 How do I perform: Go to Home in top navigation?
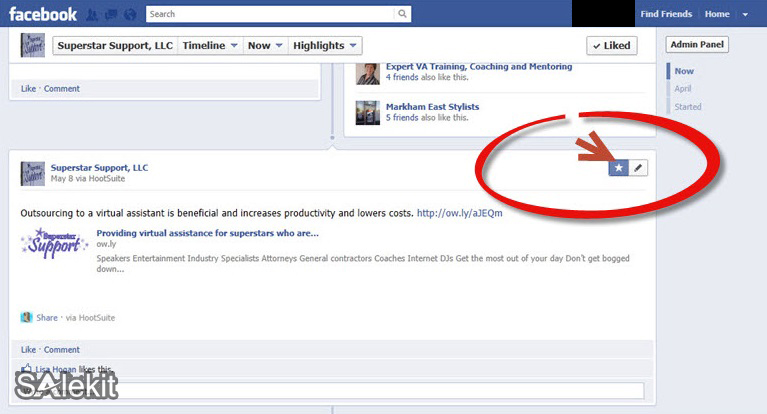click(x=717, y=14)
